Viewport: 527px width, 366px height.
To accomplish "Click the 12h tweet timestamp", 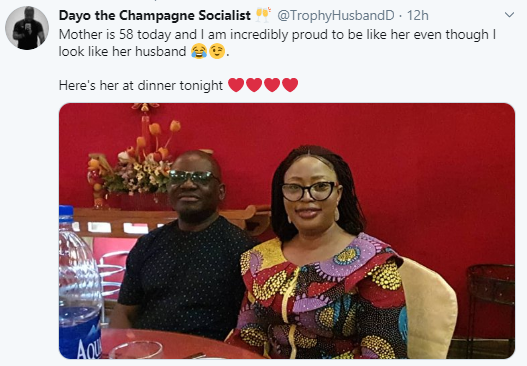I will pyautogui.click(x=417, y=15).
